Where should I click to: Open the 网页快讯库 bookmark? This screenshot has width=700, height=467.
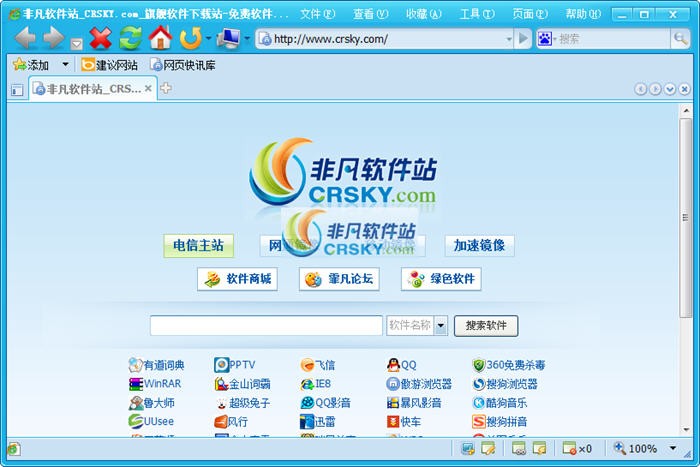click(x=183, y=65)
